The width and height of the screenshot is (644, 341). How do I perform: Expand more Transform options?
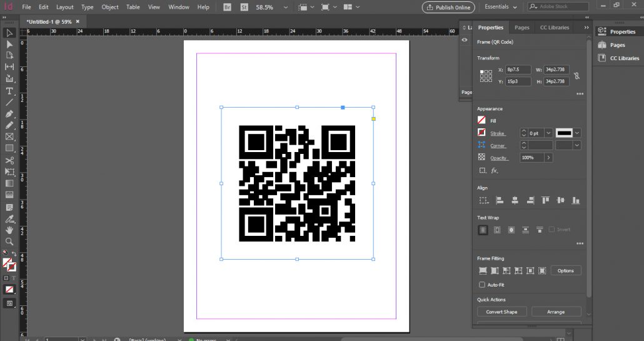[x=580, y=94]
